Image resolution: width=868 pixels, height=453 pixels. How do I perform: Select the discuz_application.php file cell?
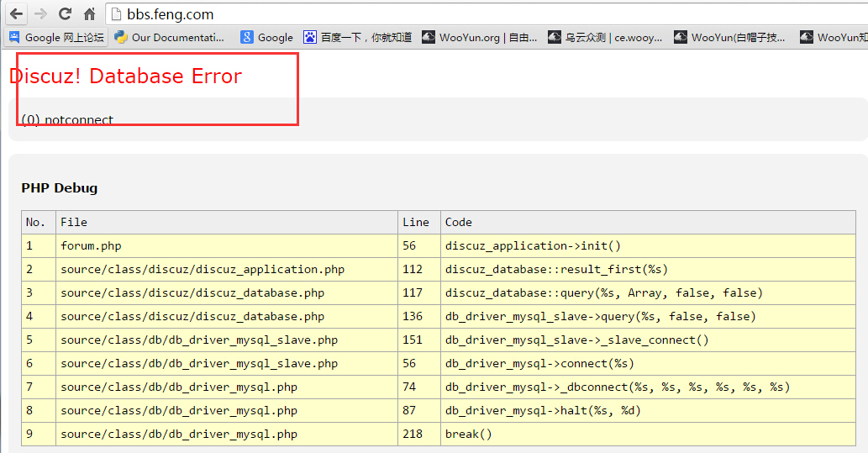tap(226, 269)
